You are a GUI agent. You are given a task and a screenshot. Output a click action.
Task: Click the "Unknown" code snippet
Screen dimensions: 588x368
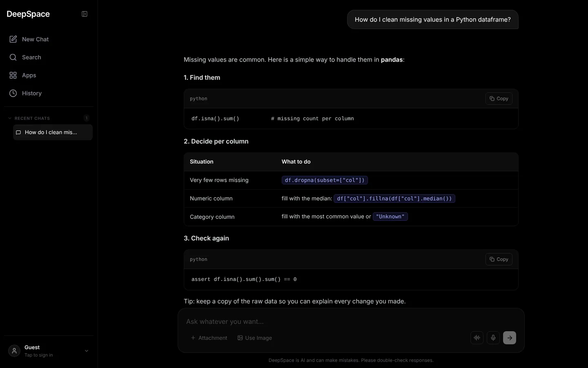[x=390, y=217]
